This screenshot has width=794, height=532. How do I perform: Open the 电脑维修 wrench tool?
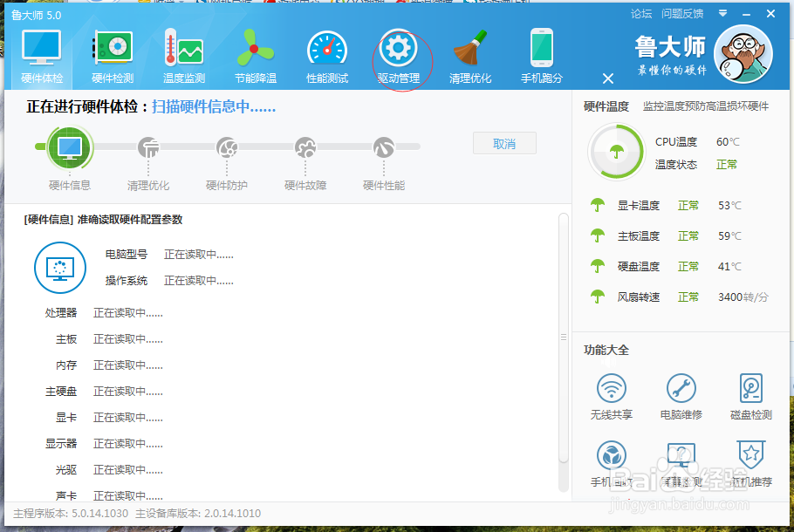681,397
